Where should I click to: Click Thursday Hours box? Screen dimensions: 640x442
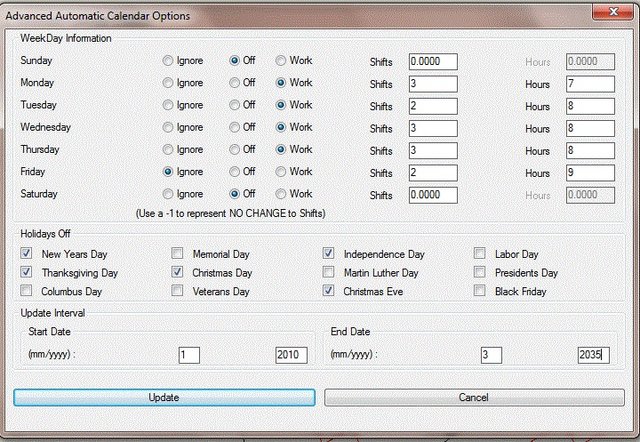[x=590, y=151]
